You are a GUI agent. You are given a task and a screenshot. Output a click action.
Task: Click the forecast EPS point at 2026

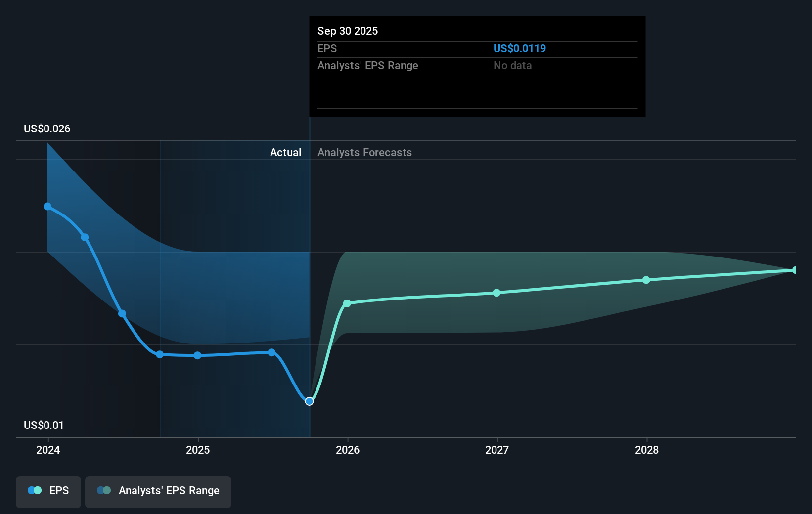347,303
